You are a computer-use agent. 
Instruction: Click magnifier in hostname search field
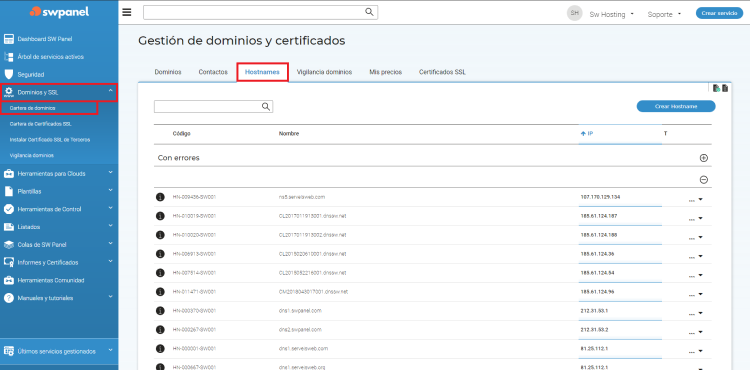point(266,107)
